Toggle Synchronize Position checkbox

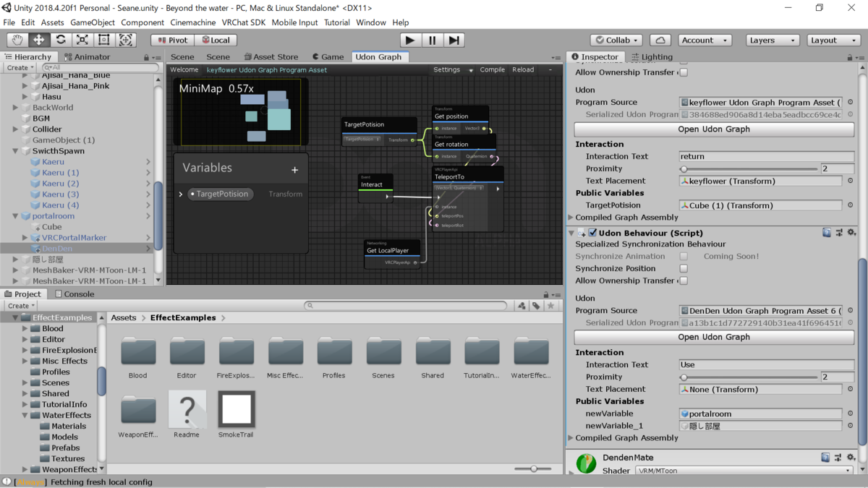click(684, 268)
